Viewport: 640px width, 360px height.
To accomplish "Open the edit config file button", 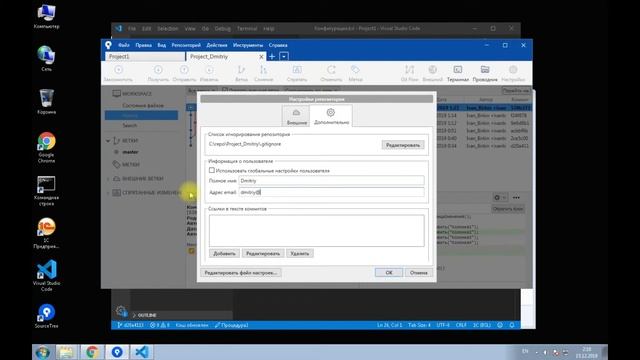I will point(241,273).
